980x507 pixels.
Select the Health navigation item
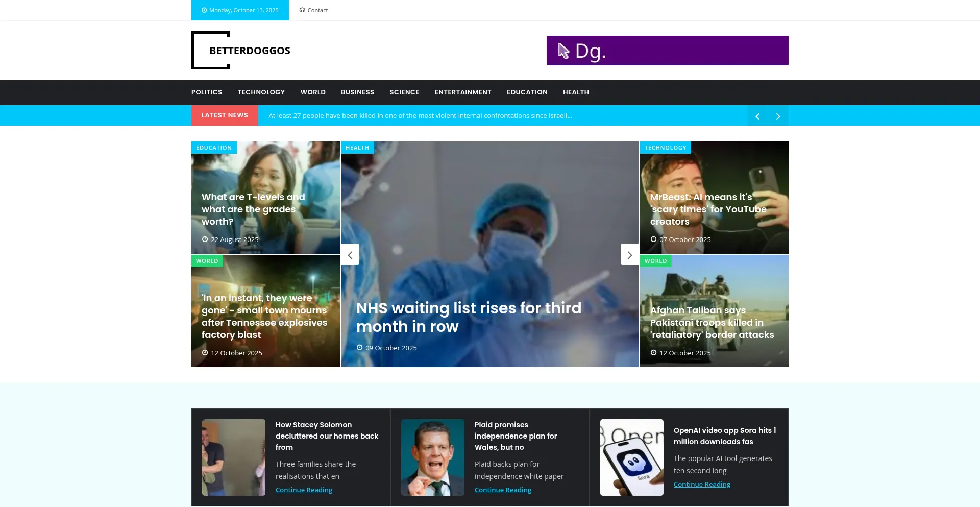tap(576, 92)
